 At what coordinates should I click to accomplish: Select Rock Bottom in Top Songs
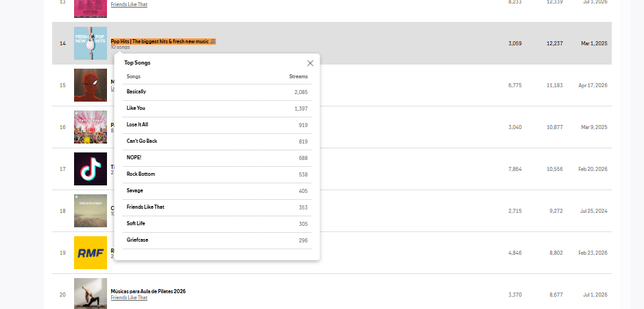click(x=217, y=174)
